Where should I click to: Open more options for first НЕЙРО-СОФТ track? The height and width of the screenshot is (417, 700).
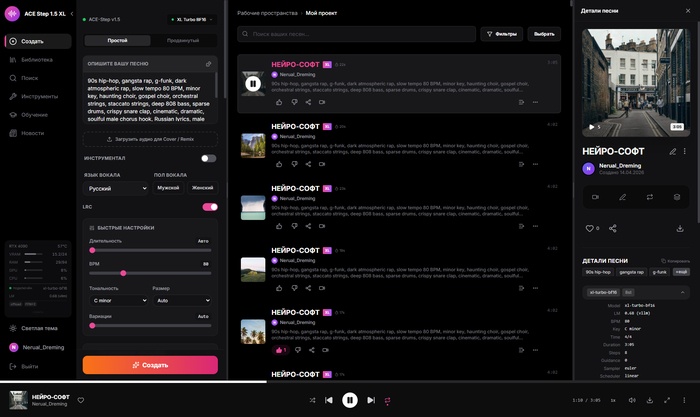[x=535, y=103]
